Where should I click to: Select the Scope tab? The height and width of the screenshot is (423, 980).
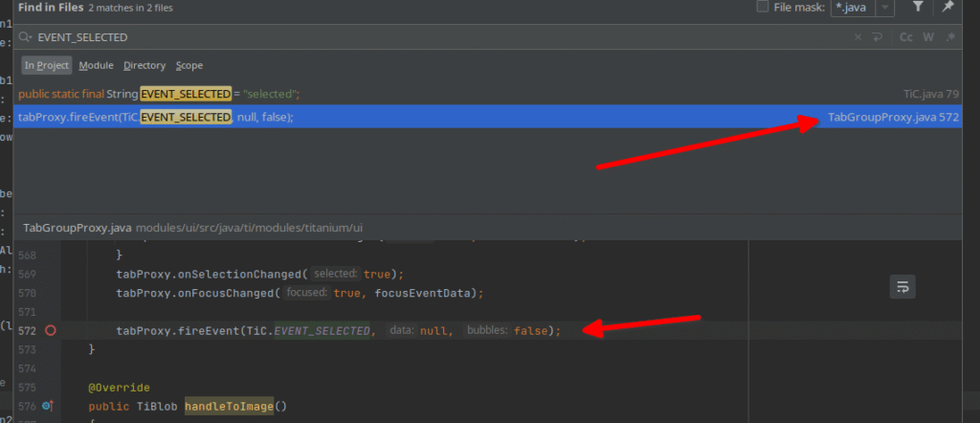click(x=189, y=65)
